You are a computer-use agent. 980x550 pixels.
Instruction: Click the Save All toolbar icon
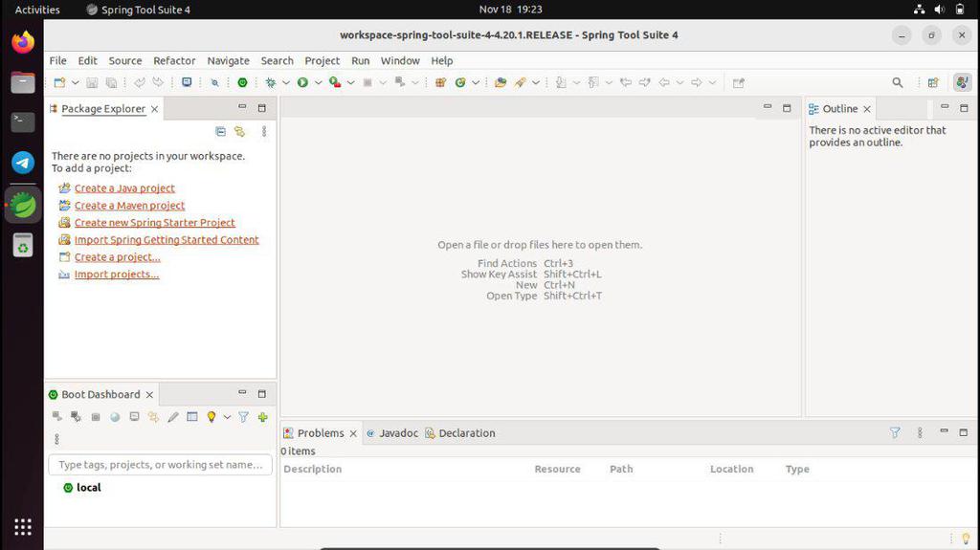coord(111,82)
